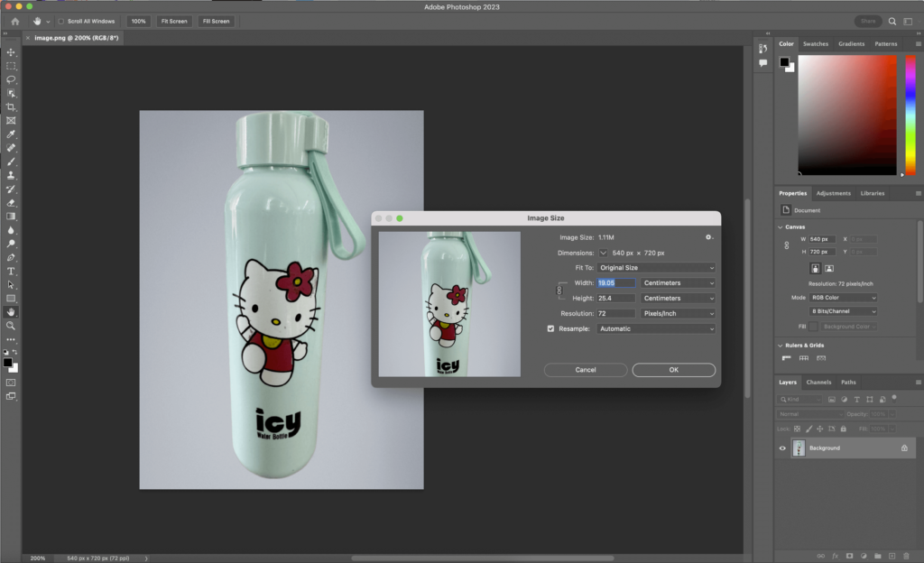Open the Fit To dropdown
Image resolution: width=924 pixels, height=563 pixels.
pyautogui.click(x=656, y=267)
